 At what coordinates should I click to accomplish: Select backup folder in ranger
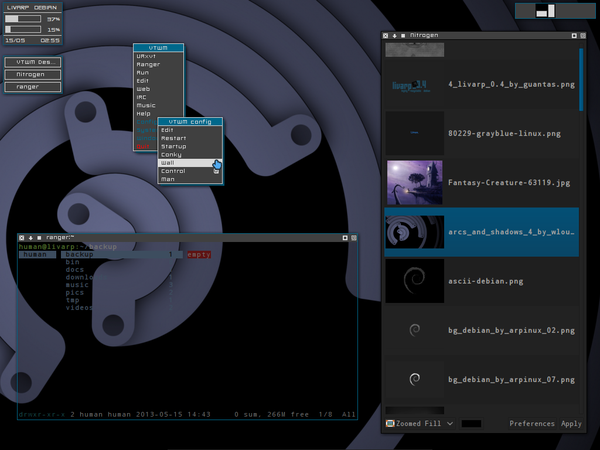[x=122, y=254]
